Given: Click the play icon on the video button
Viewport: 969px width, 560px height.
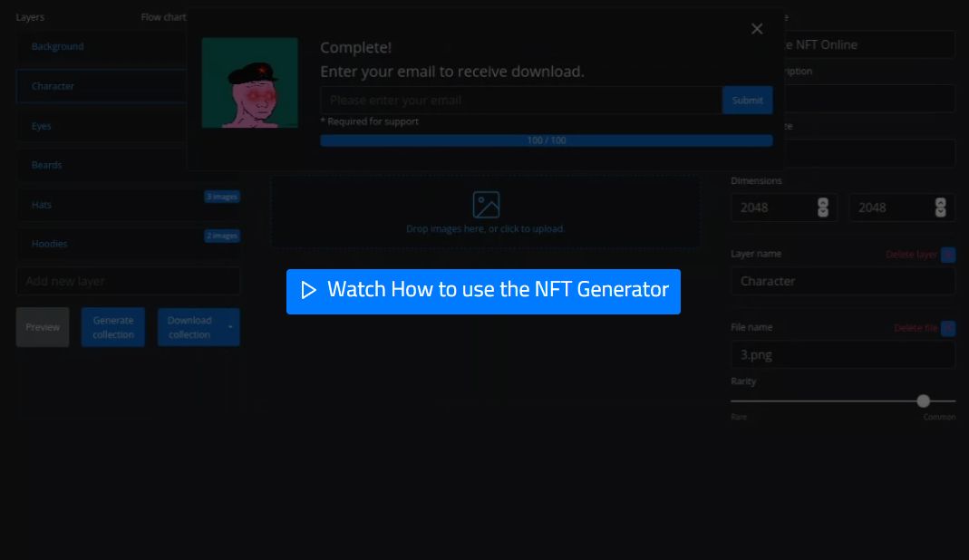Looking at the screenshot, I should 307,289.
